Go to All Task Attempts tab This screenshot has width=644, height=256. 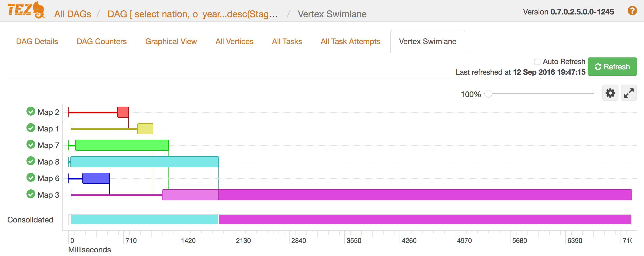point(350,41)
